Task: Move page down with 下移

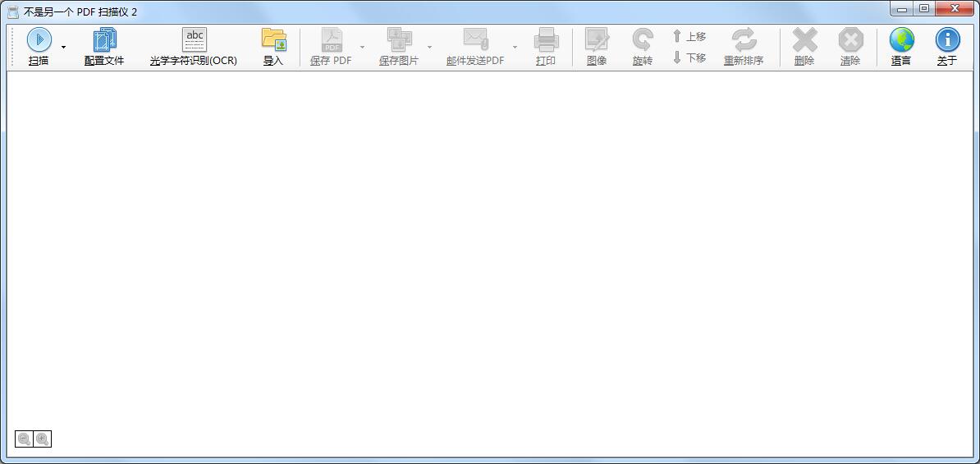Action: click(x=689, y=57)
